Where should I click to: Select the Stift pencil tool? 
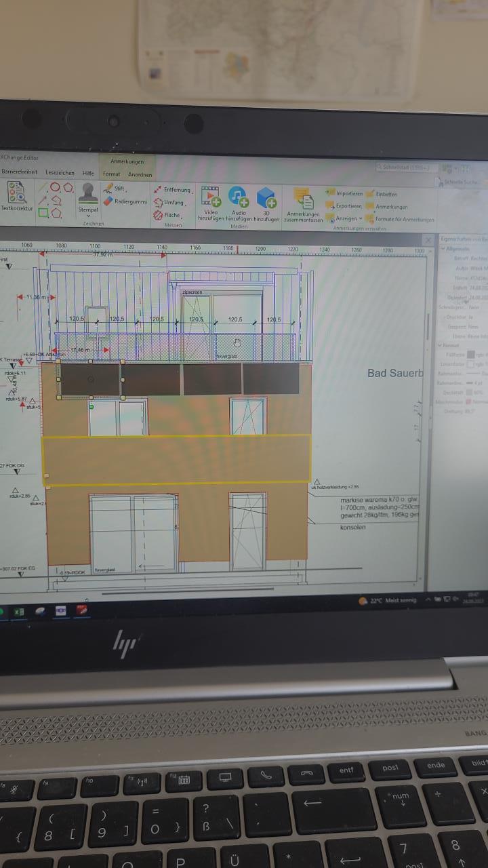pyautogui.click(x=115, y=189)
